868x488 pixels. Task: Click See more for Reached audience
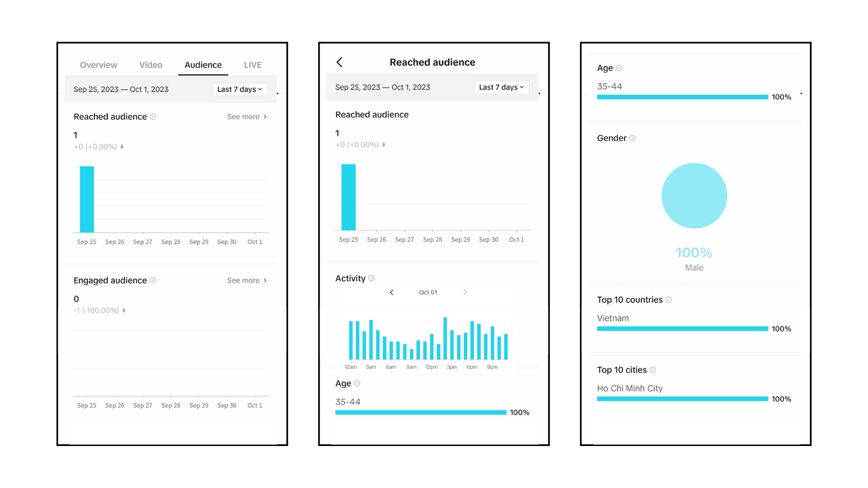click(246, 116)
